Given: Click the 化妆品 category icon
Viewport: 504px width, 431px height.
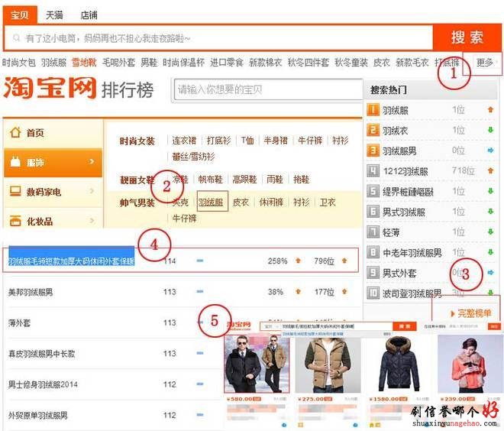Looking at the screenshot, I should pyautogui.click(x=15, y=222).
